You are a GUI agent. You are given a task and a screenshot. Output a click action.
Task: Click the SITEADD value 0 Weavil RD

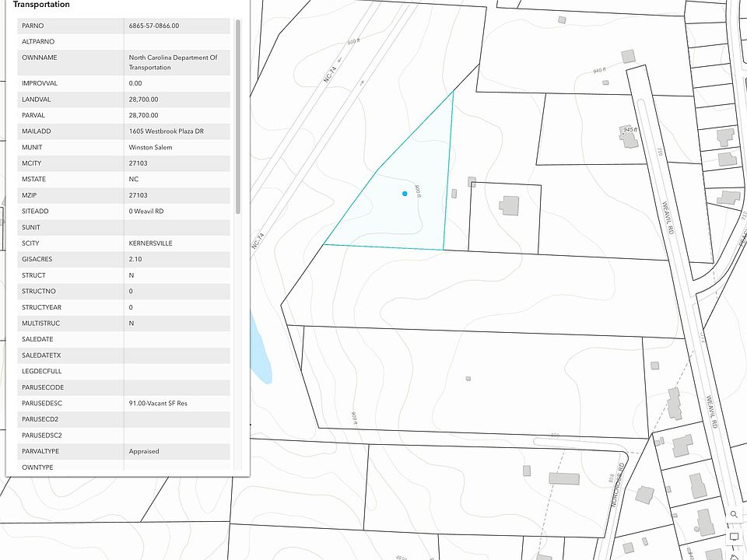point(146,212)
